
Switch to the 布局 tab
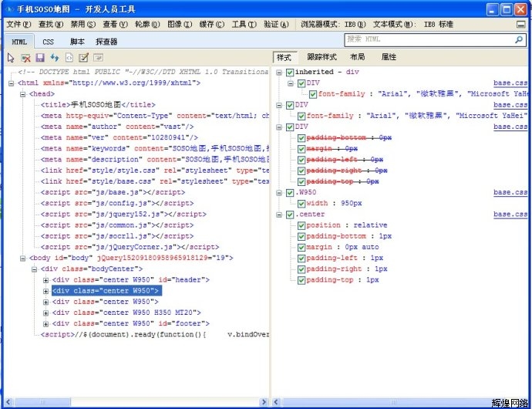[358, 57]
